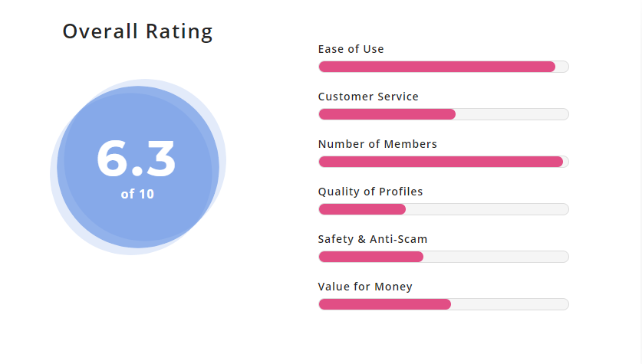Screen dimensions: 642x364
Task: Click pink fill of Safety & Anti-Scam bar
Action: (370, 257)
